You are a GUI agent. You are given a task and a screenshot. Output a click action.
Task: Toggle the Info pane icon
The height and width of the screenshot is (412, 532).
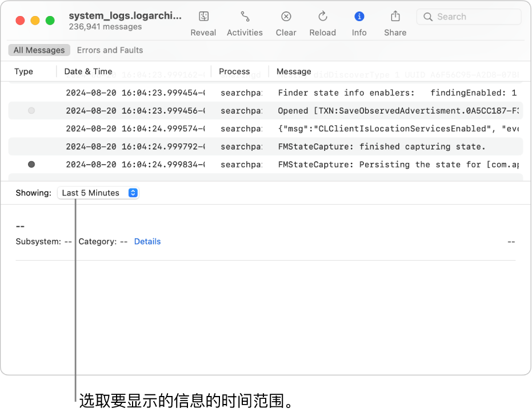coord(359,17)
